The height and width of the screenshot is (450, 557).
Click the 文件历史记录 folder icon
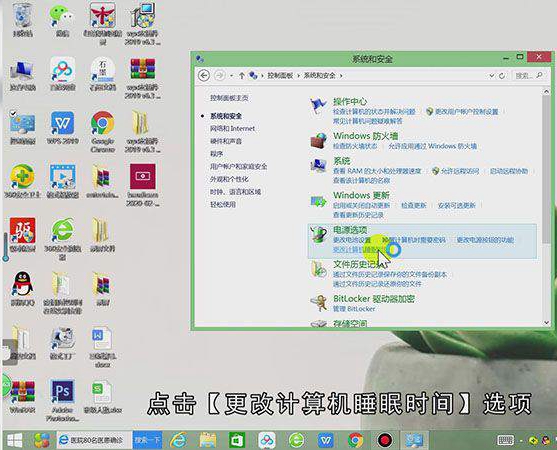pyautogui.click(x=318, y=269)
